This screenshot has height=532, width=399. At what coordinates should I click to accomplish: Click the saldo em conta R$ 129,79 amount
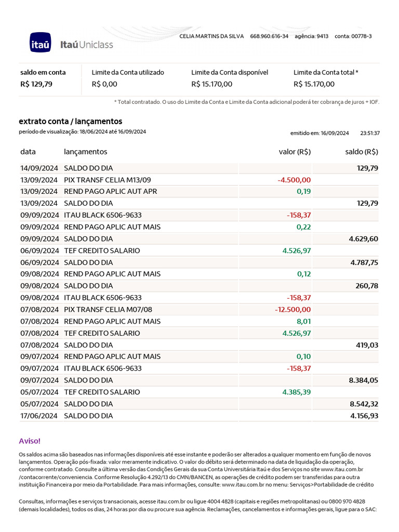[x=36, y=84]
